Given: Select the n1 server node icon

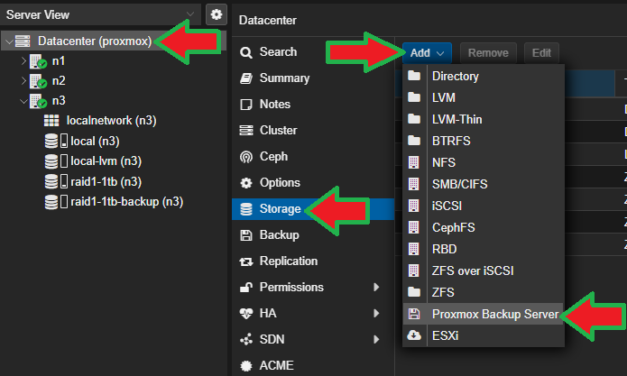Looking at the screenshot, I should tap(38, 61).
